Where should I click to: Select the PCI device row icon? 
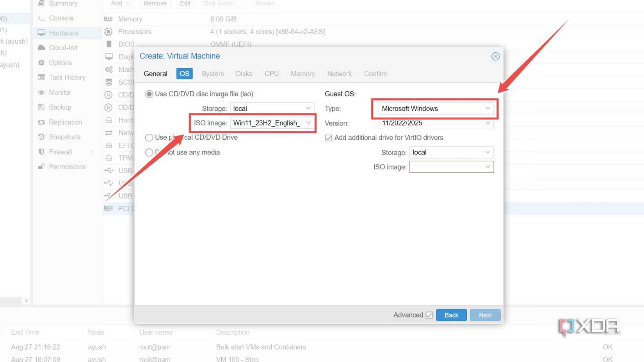[x=109, y=208]
